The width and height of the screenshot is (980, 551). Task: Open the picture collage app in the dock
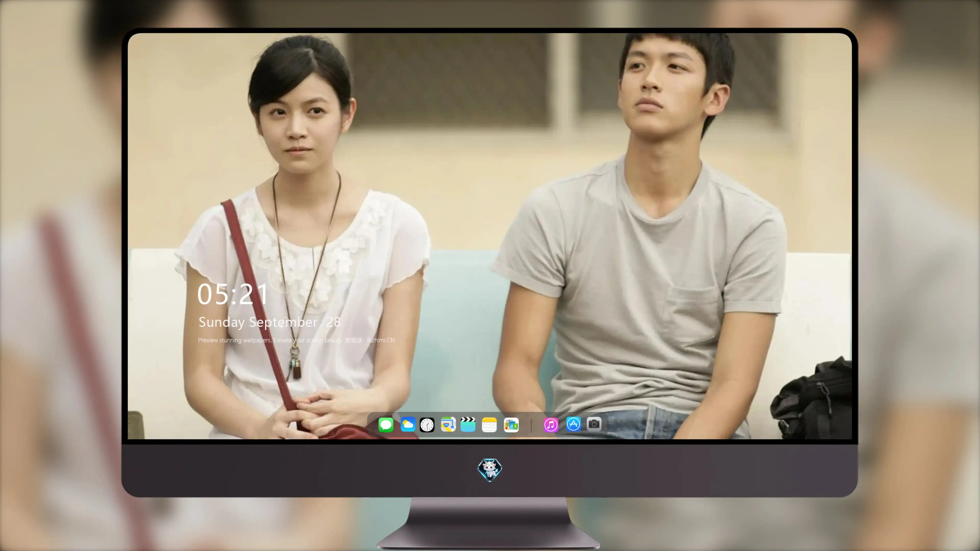[511, 425]
